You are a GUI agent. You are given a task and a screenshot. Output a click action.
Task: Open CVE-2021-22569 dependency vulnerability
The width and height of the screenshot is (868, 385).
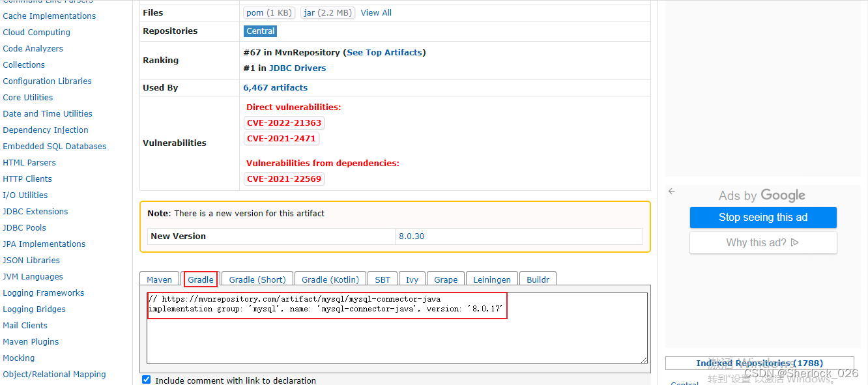click(284, 178)
